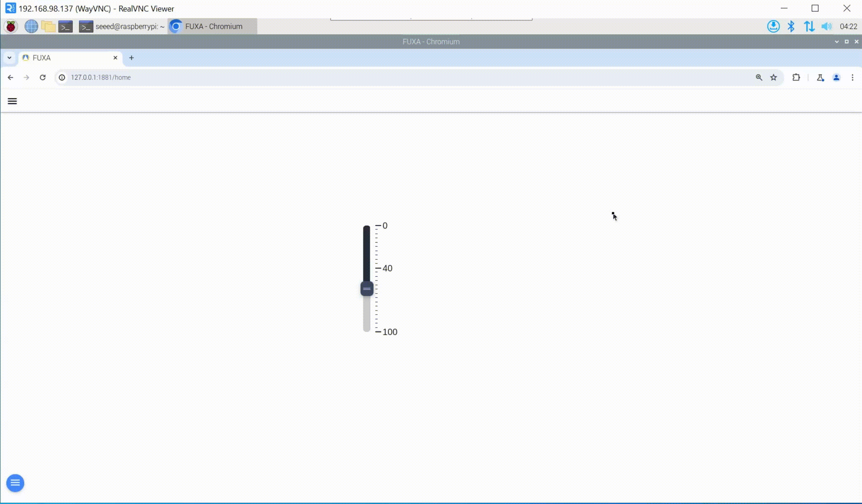
Task: Launch the terminal from the taskbar
Action: click(65, 27)
